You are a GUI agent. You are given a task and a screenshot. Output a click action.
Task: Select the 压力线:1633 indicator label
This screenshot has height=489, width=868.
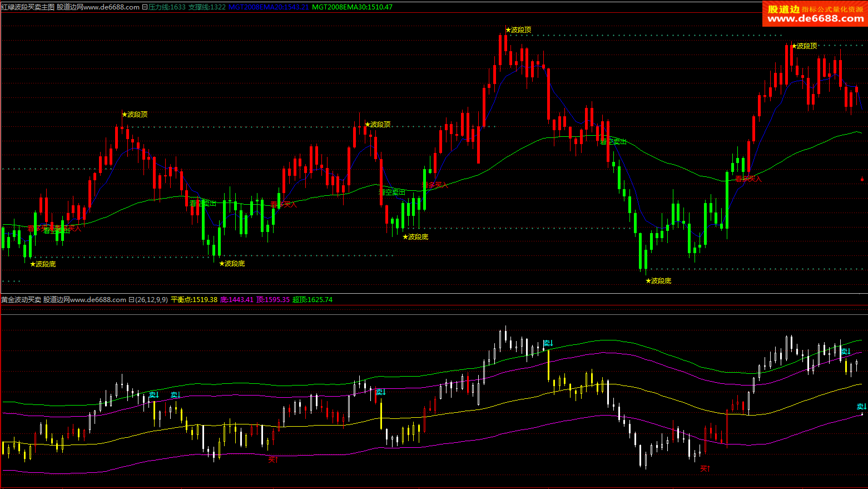(x=167, y=7)
